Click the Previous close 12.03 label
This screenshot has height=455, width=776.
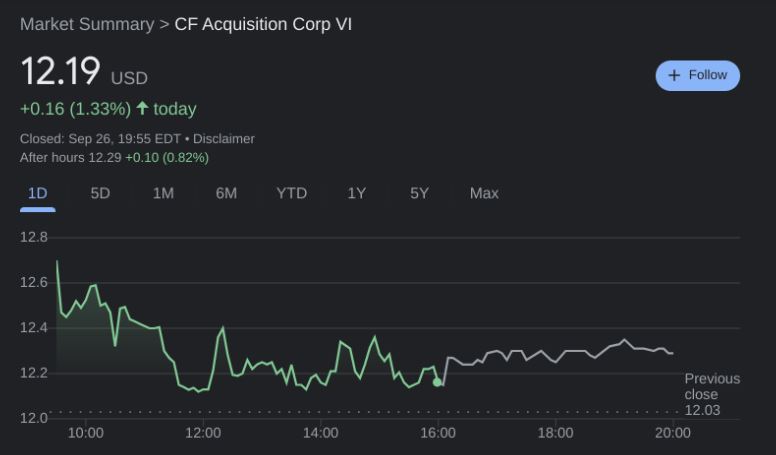(712, 394)
